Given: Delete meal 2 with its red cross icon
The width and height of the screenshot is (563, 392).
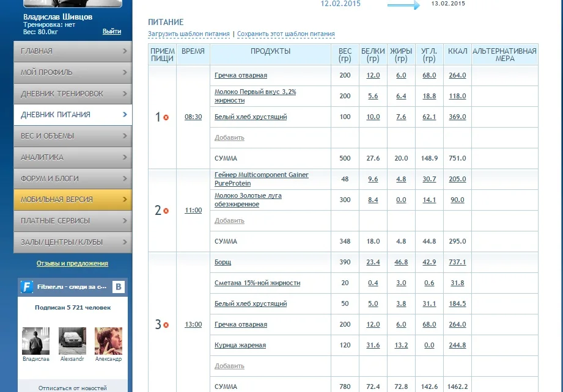Looking at the screenshot, I should tap(166, 211).
